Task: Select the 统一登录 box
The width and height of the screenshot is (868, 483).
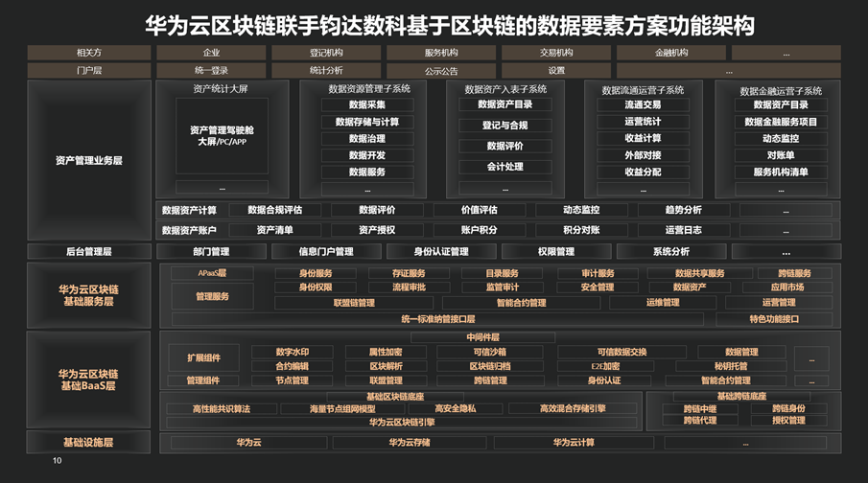Action: click(211, 70)
